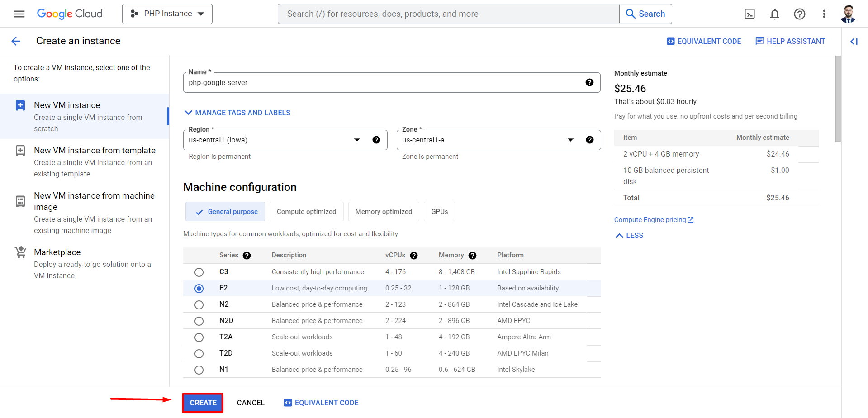The width and height of the screenshot is (868, 418).
Task: Click the Google Cloud logo
Action: 70,14
